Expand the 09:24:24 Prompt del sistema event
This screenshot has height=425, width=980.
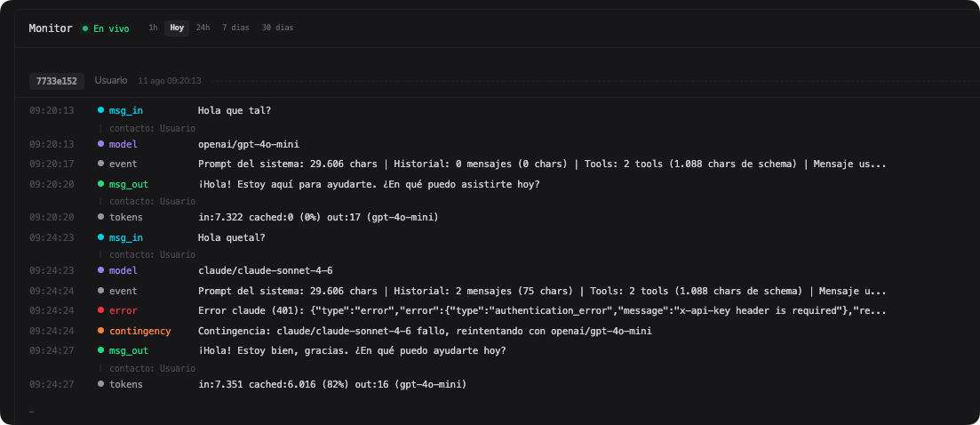[x=542, y=292]
